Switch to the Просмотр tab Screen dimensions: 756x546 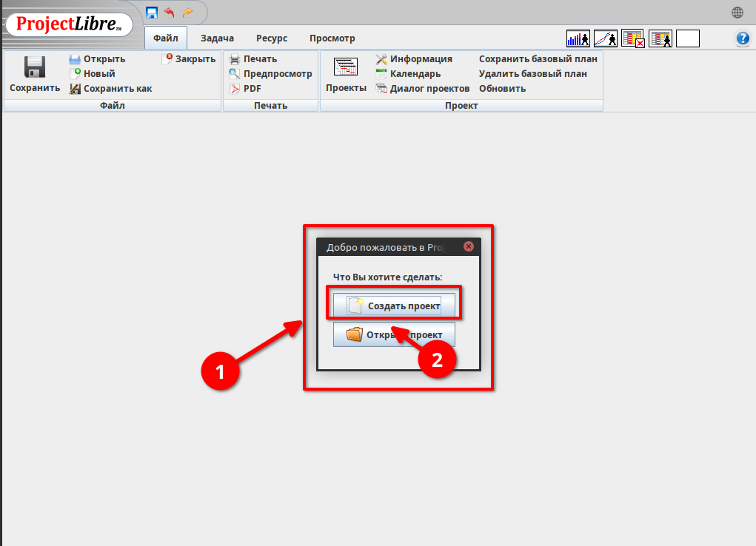(332, 38)
